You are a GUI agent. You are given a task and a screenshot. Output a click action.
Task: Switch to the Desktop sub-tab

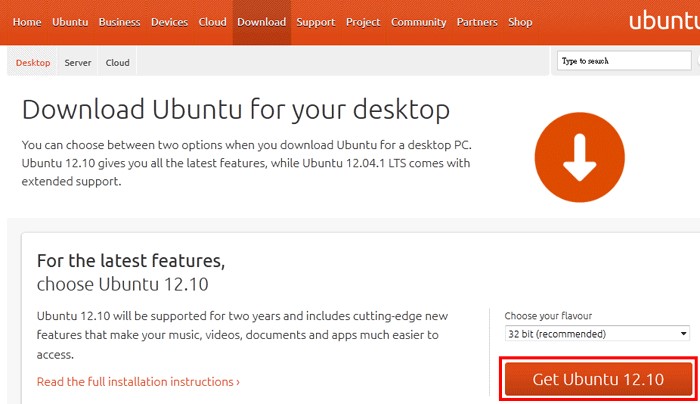33,62
